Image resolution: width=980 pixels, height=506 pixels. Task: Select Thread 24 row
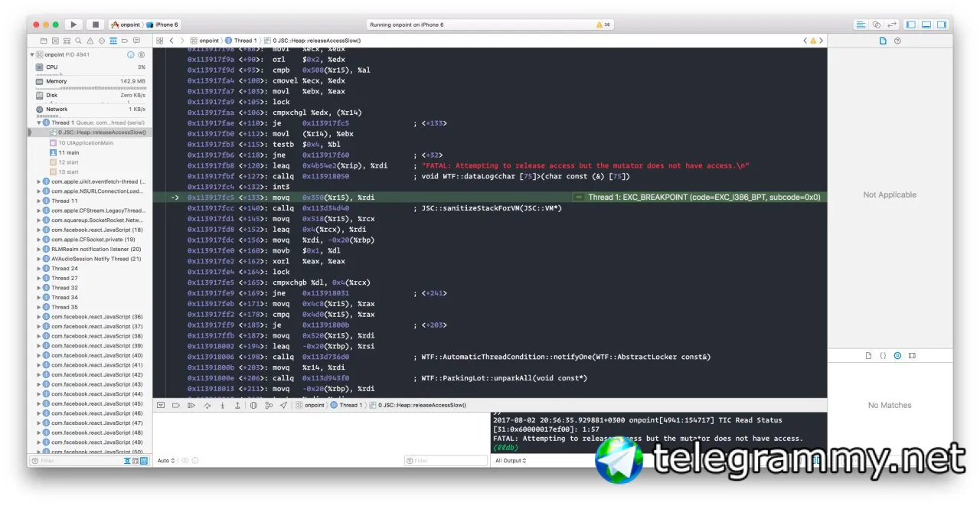coord(90,269)
